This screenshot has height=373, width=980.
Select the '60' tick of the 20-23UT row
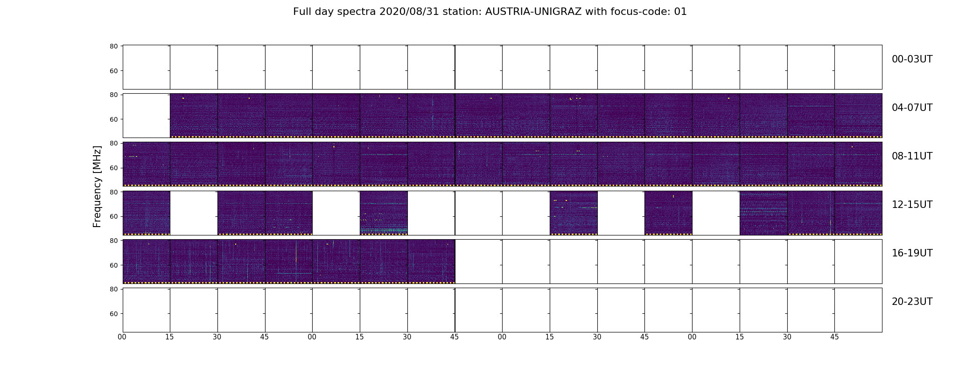113,314
